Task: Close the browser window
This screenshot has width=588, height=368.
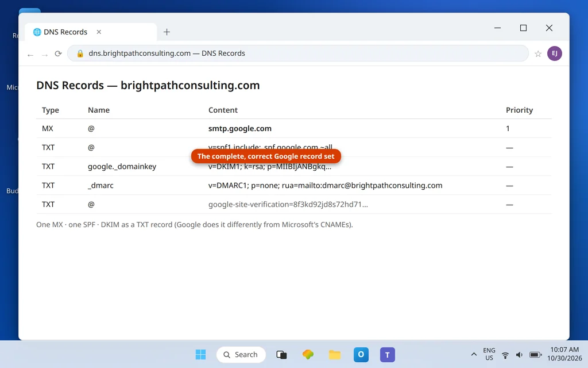Action: pos(549,28)
